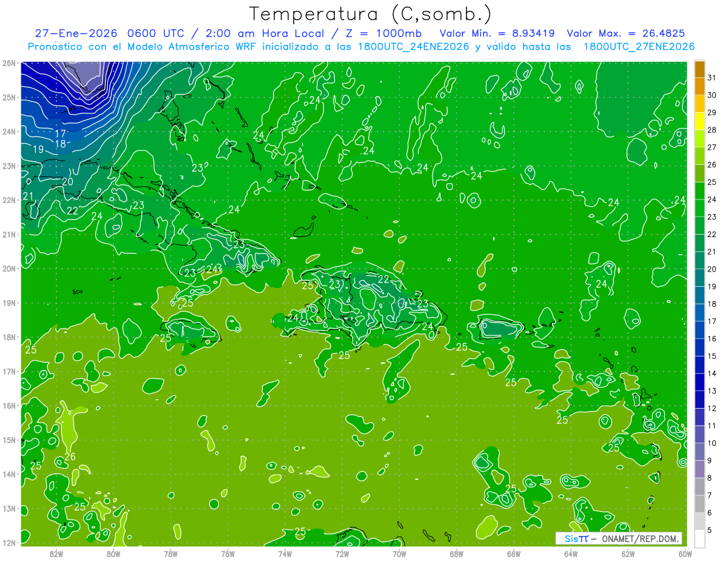
Task: Click the brown swatch above 31 on color bar
Action: coord(699,69)
